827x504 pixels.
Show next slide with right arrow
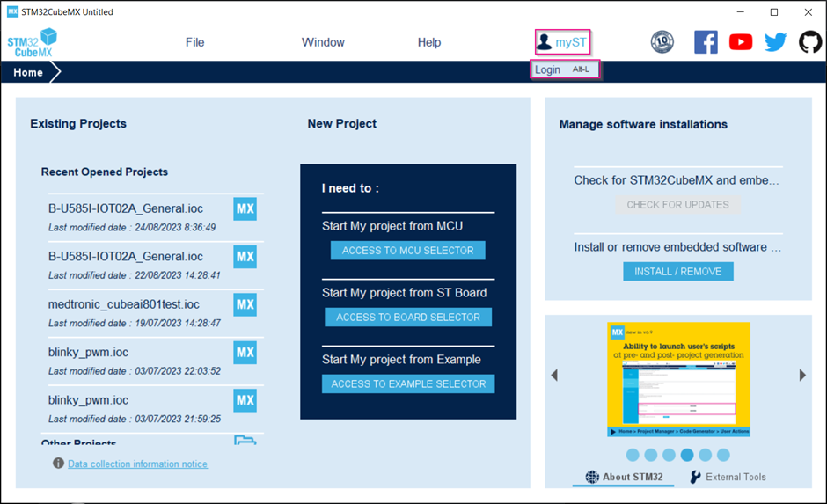tap(802, 376)
